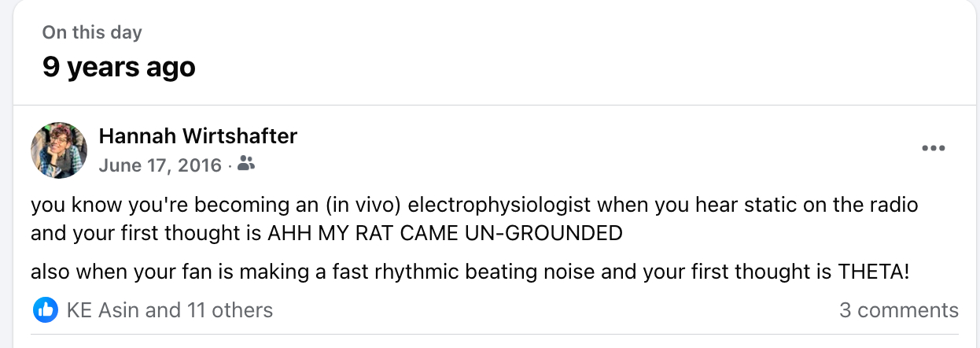
Task: Show the 3 comments on the post
Action: 898,310
